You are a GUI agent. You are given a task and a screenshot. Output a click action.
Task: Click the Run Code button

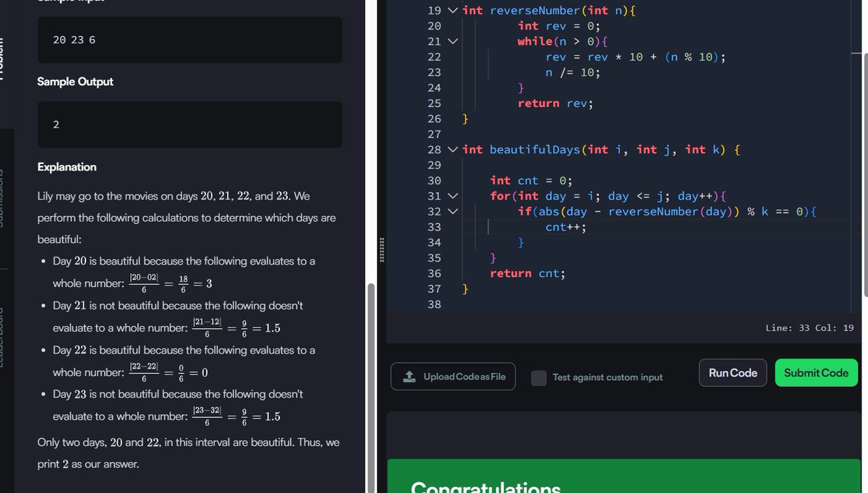tap(733, 373)
